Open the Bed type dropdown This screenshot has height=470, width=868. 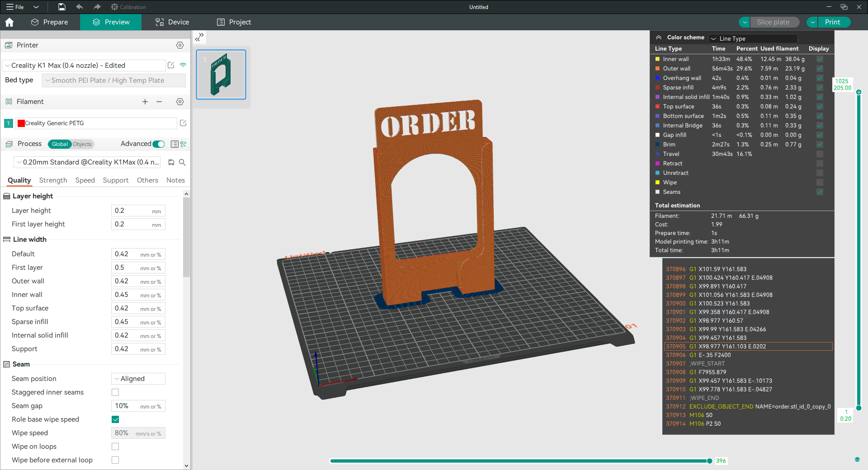(x=113, y=80)
